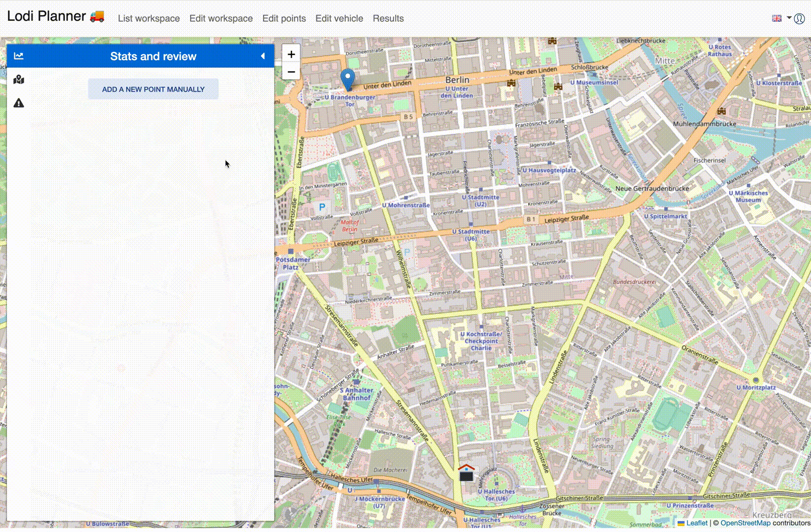
Task: Click the Lodi Planner brand title
Action: (46, 16)
